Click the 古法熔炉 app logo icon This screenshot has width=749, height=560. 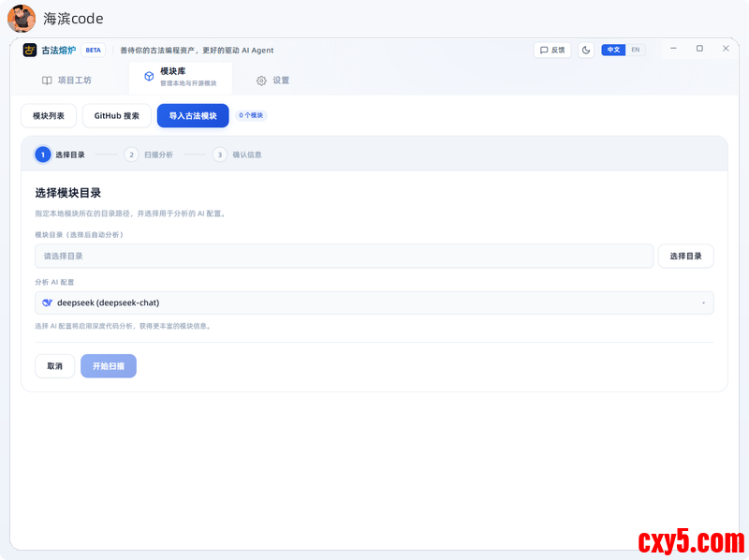pyautogui.click(x=30, y=50)
